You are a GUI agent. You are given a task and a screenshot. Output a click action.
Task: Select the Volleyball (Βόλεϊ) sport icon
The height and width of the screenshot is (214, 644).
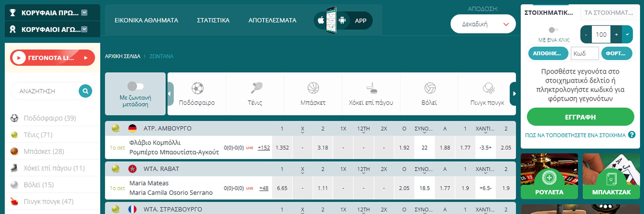point(430,88)
